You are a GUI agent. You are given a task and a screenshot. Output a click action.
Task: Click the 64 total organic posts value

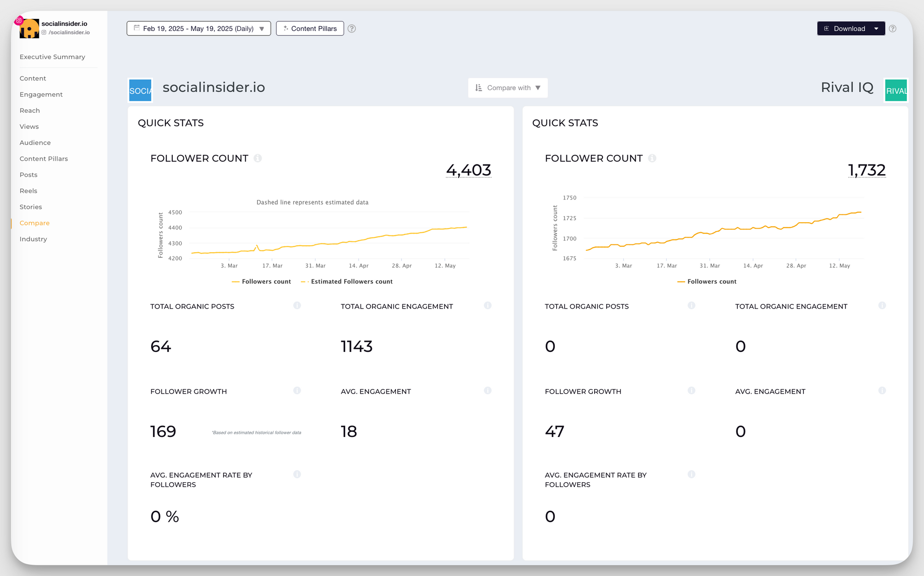(x=161, y=346)
